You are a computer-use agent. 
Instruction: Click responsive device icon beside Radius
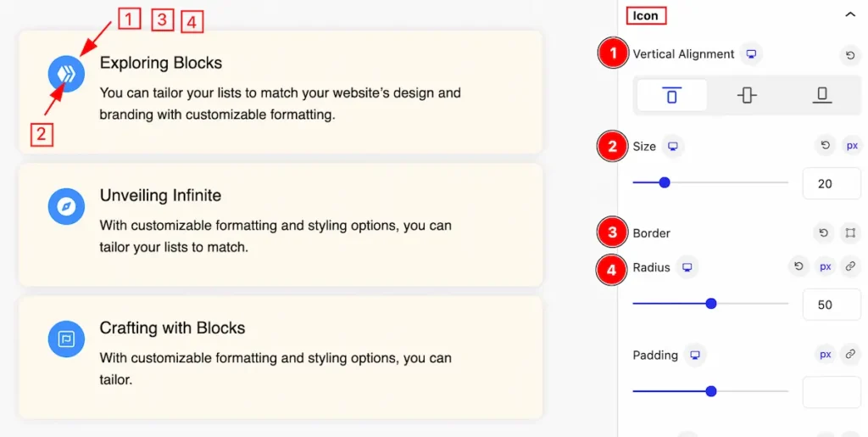tap(687, 267)
